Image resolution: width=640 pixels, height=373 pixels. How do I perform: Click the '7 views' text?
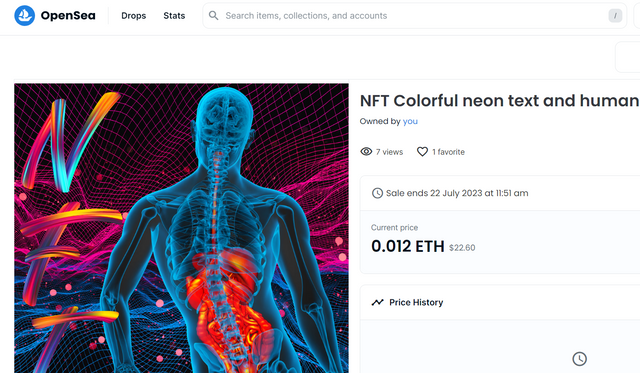389,152
